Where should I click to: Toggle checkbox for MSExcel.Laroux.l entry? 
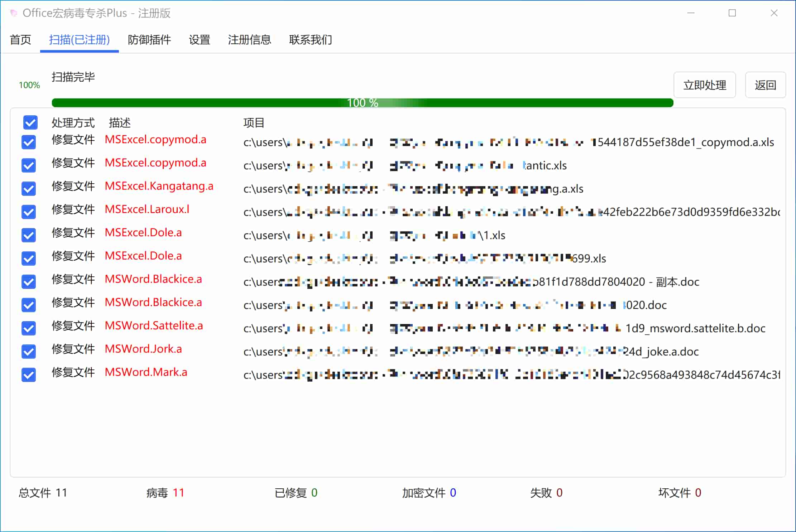[29, 212]
